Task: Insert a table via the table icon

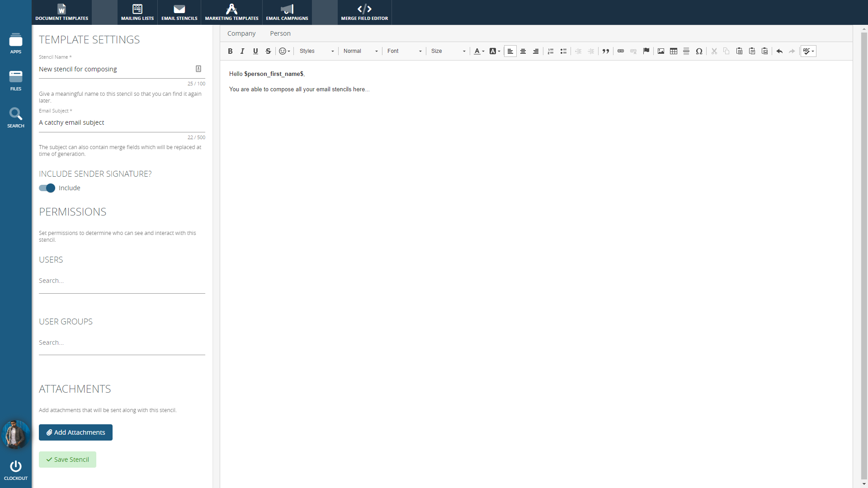Action: tap(674, 51)
